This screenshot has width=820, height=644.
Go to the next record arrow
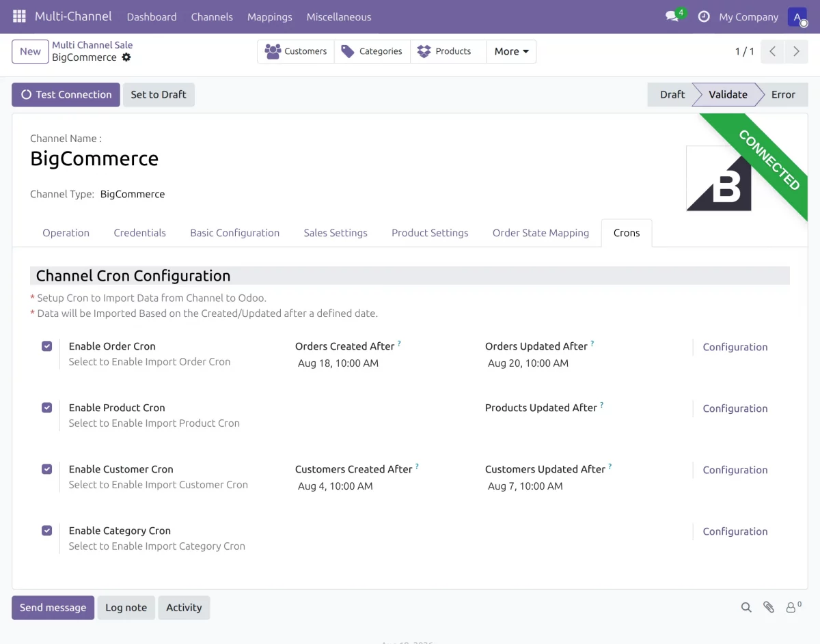click(796, 51)
